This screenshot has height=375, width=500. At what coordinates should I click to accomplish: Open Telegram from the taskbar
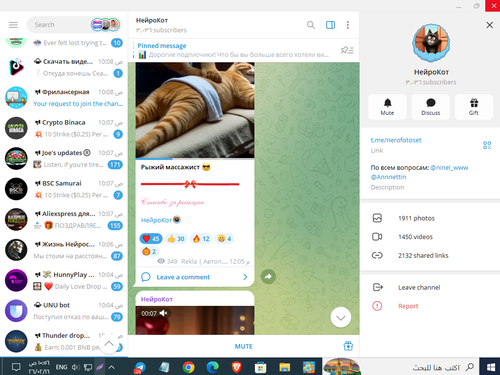point(140,367)
